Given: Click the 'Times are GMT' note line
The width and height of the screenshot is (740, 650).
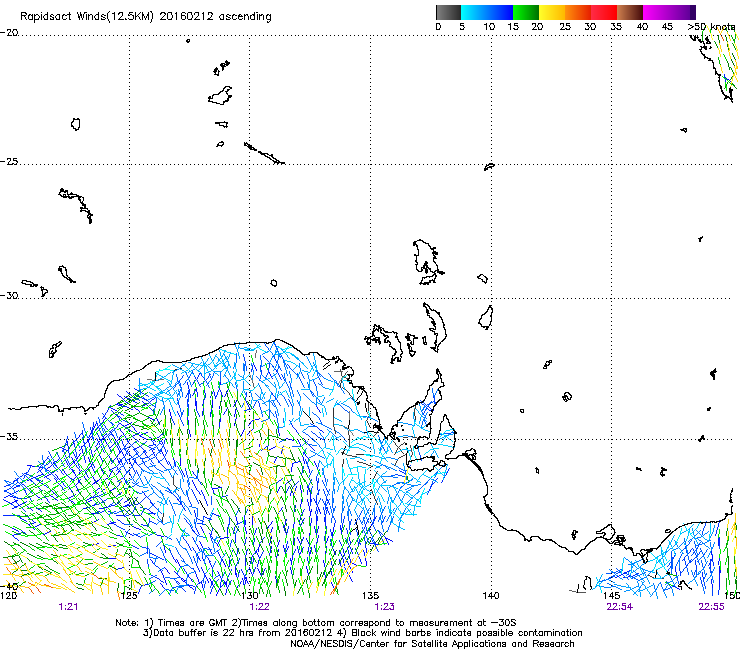Looking at the screenshot, I should 316,623.
